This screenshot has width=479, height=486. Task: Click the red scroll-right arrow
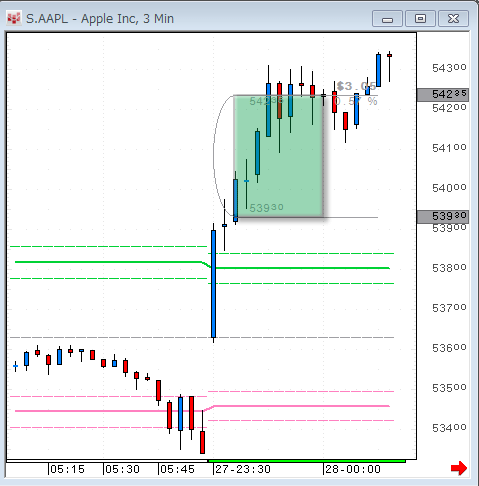pyautogui.click(x=459, y=468)
